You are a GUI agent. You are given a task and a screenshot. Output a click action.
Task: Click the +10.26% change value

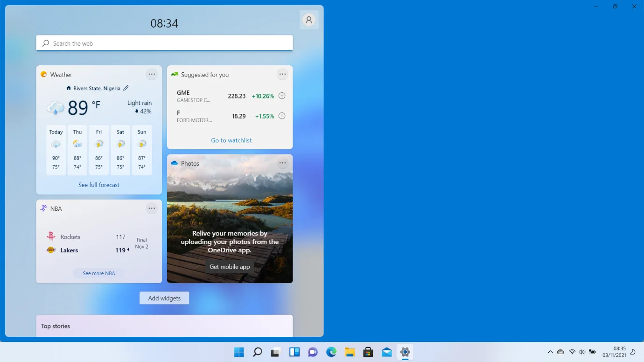click(263, 96)
